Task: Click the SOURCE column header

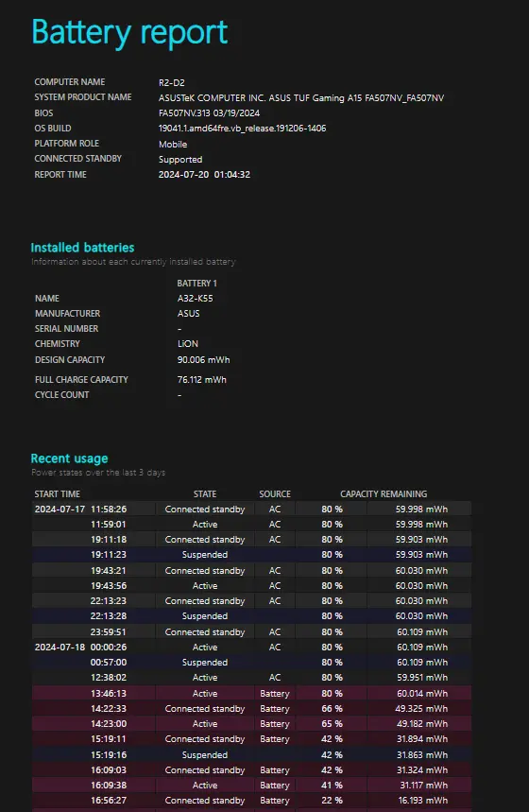Action: pyautogui.click(x=275, y=494)
